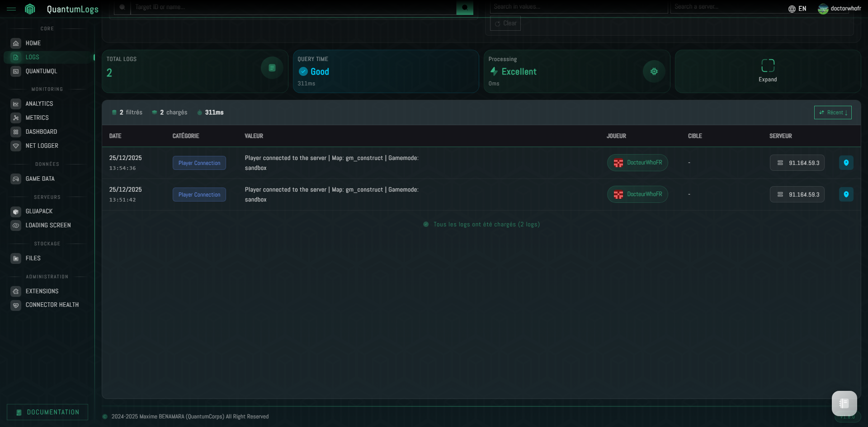Viewport: 868px width, 427px height.
Task: Click the QuantumLogs logo icon
Action: click(30, 9)
